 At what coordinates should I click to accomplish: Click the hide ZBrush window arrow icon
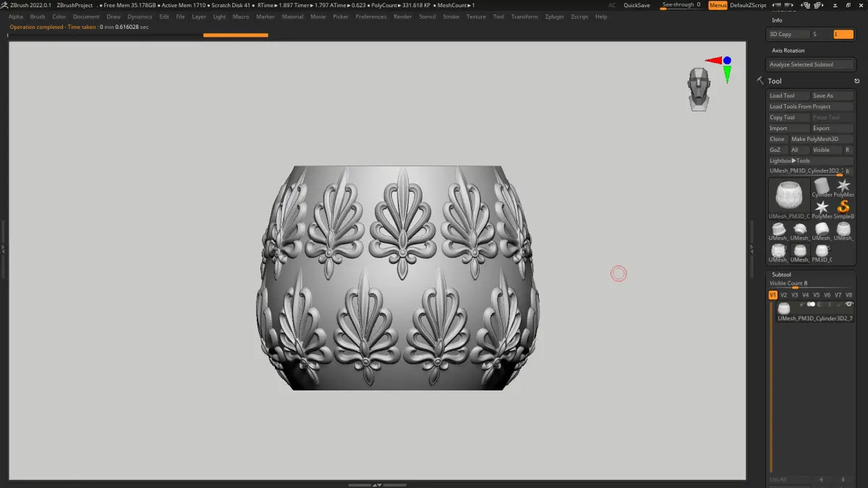[x=835, y=5]
